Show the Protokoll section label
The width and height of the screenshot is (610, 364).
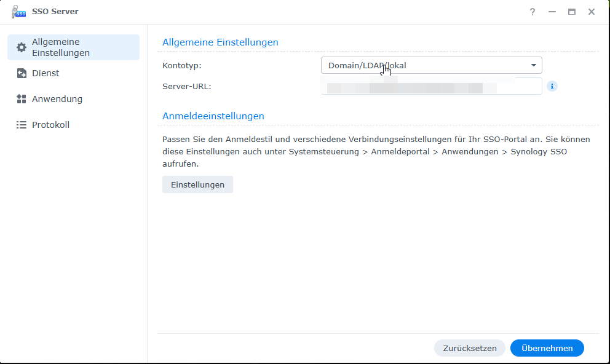[x=50, y=125]
